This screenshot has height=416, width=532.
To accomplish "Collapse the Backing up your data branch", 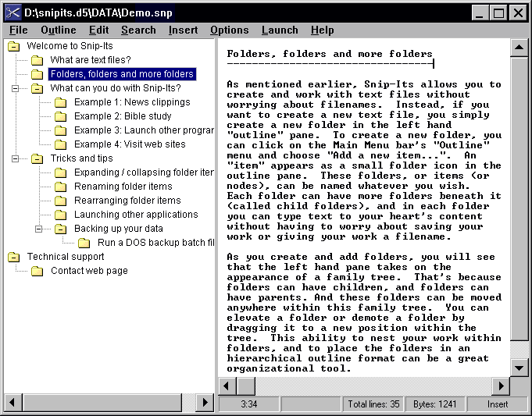I will pyautogui.click(x=39, y=229).
